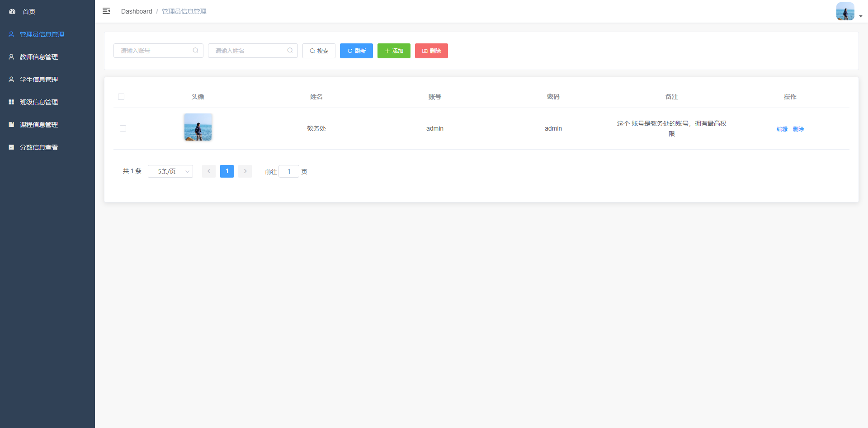868x428 pixels.
Task: Click the user icon beside 学生信息管理
Action: pyautogui.click(x=11, y=80)
